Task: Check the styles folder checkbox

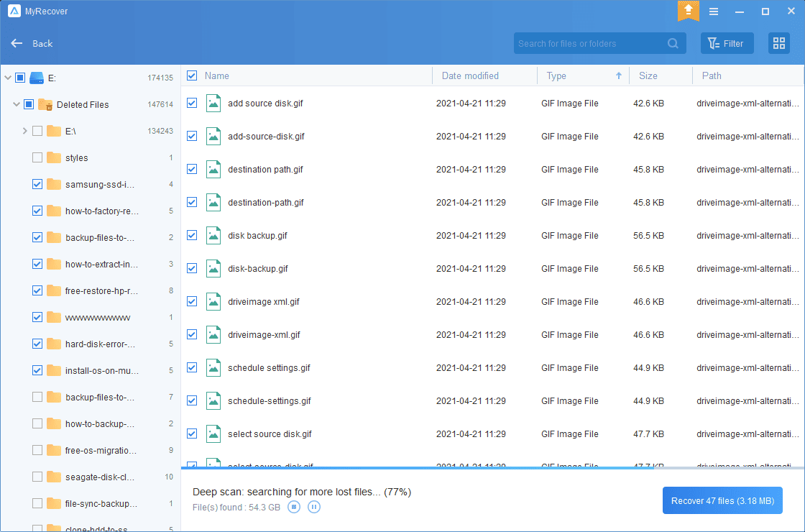Action: [x=37, y=157]
